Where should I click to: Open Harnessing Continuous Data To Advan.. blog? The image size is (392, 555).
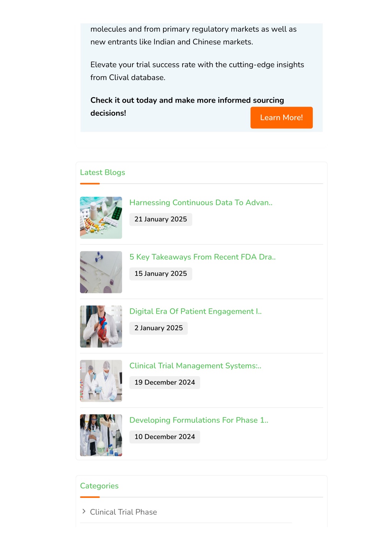(x=201, y=203)
